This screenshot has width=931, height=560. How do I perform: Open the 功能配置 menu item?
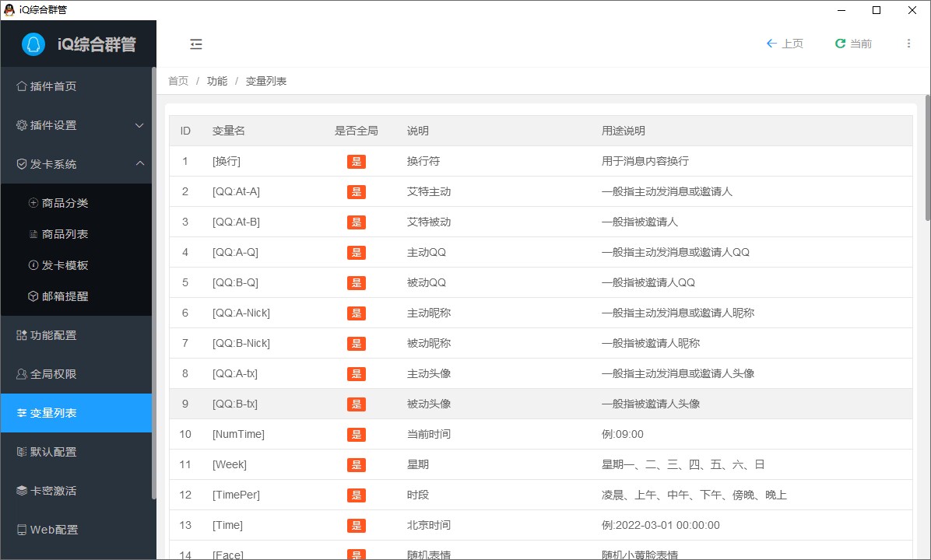coord(53,335)
